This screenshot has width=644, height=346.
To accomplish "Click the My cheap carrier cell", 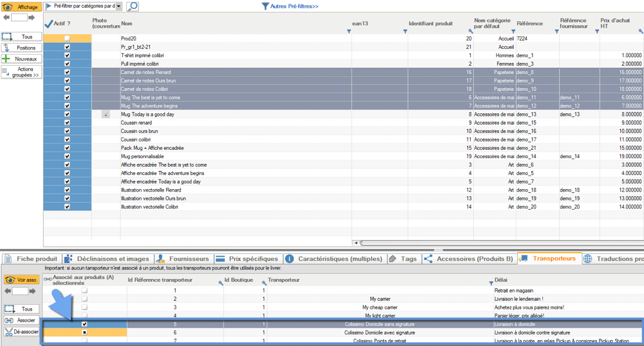I will [379, 307].
